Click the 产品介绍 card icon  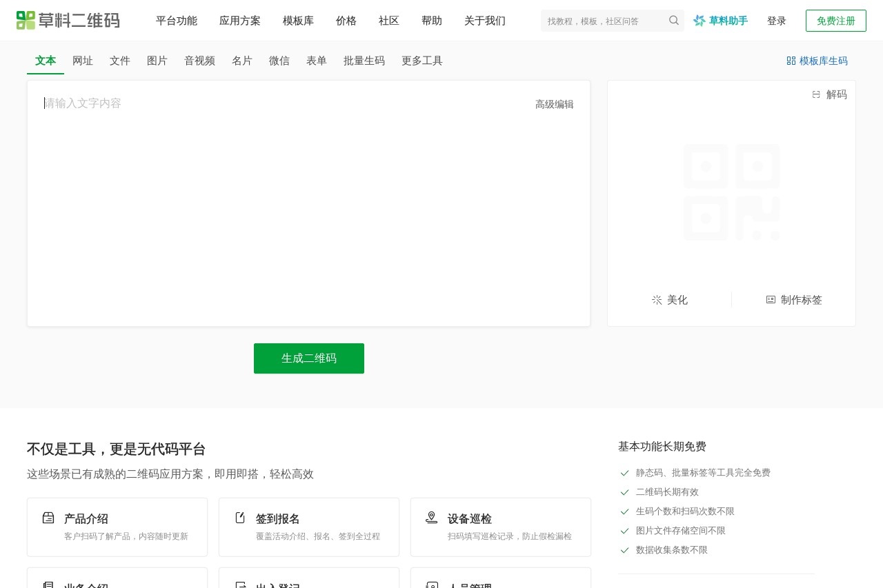click(x=48, y=518)
